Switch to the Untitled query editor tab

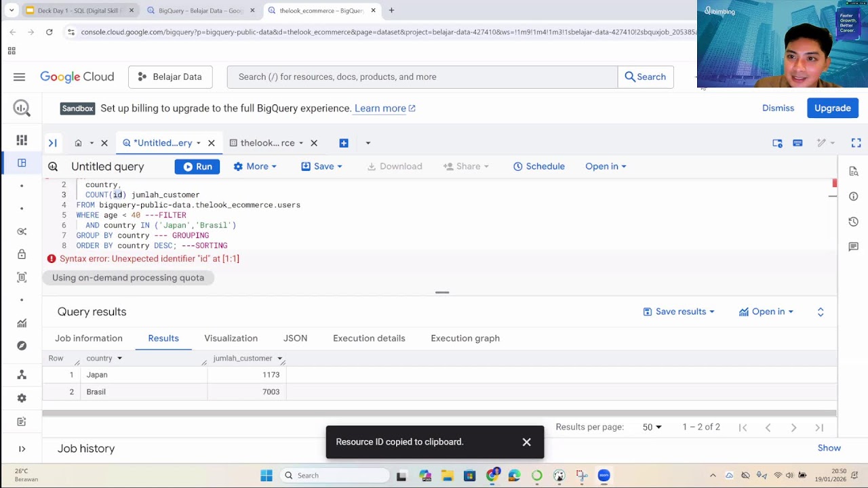click(163, 143)
